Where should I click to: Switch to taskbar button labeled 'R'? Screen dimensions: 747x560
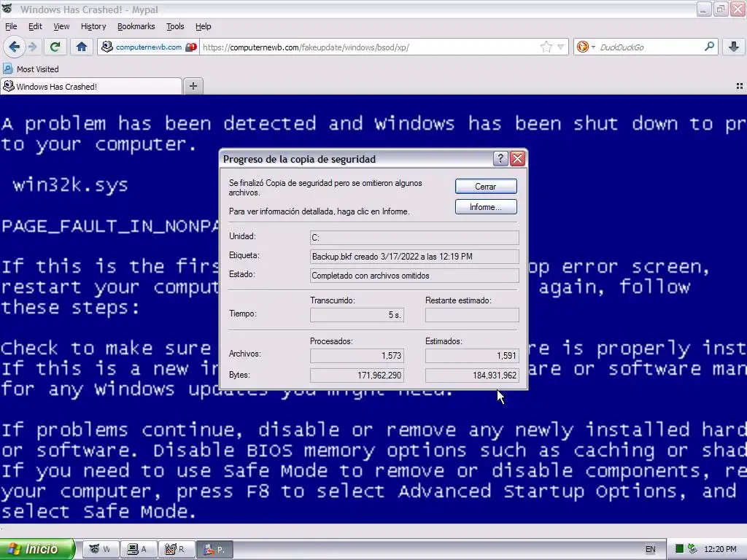[176, 549]
